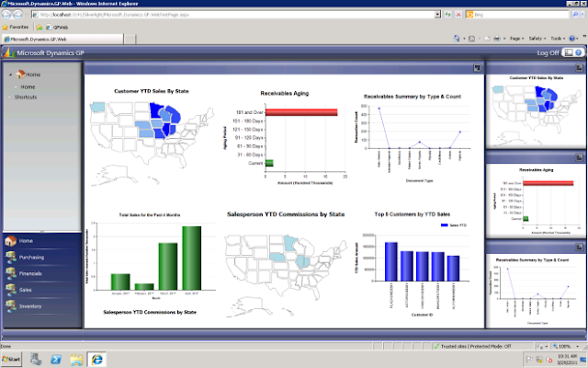Click the pop-out icon on main dashboard header
Screen dimensions: 588x368
[x=477, y=68]
